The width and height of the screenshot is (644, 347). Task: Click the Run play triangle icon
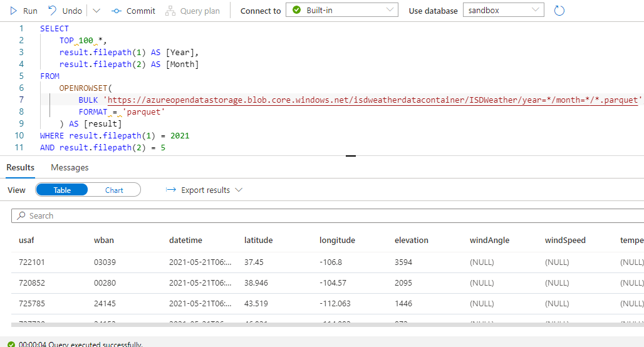[x=14, y=11]
